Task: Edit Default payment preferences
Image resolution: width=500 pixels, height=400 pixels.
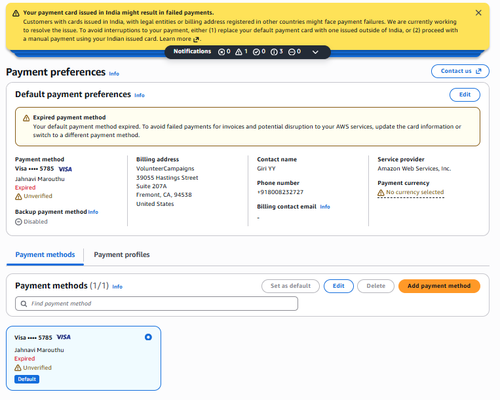Action: click(x=465, y=95)
